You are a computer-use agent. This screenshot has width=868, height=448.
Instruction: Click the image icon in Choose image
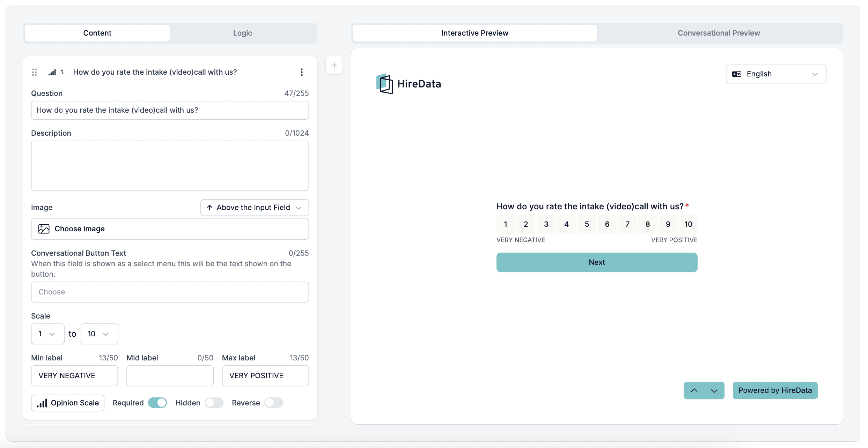[44, 229]
